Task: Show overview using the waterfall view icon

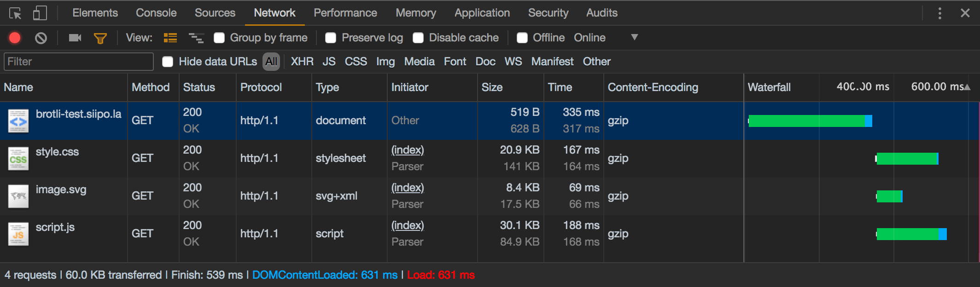Action: pyautogui.click(x=196, y=38)
